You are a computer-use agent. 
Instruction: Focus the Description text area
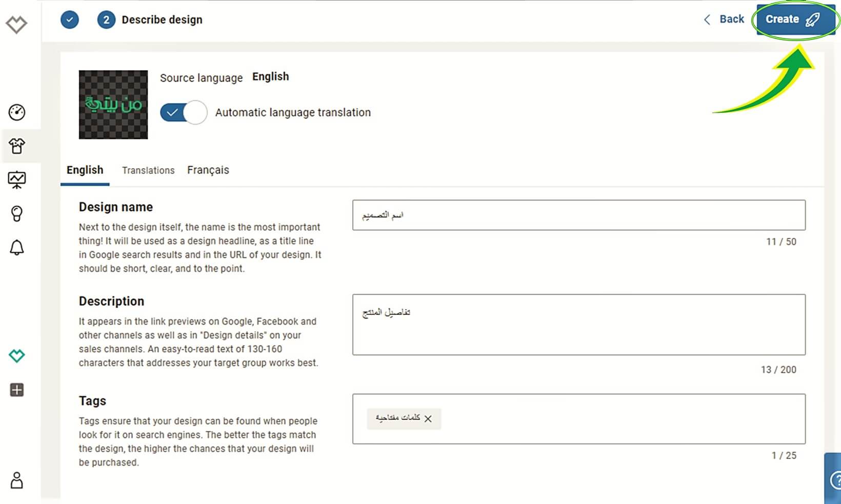click(579, 325)
